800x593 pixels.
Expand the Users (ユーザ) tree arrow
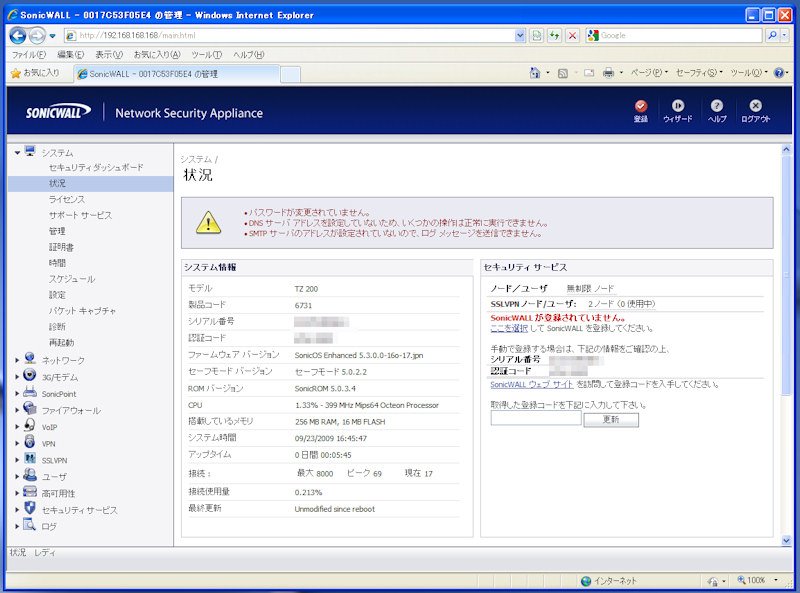[x=17, y=477]
